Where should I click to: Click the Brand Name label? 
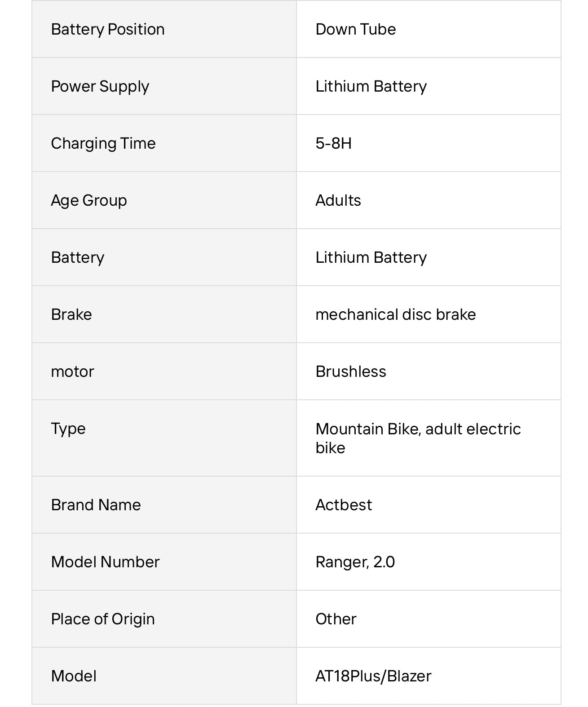click(x=96, y=505)
